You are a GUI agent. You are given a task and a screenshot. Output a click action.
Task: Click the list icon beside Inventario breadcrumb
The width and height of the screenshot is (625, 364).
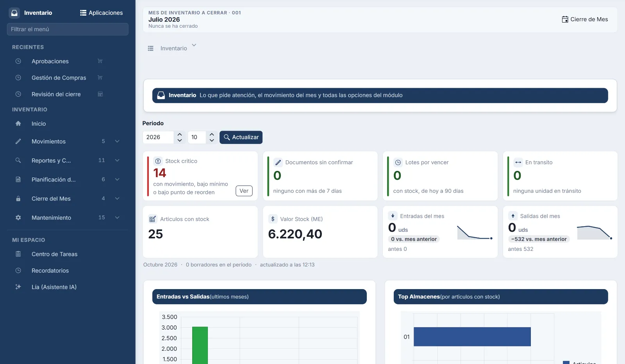click(x=151, y=48)
